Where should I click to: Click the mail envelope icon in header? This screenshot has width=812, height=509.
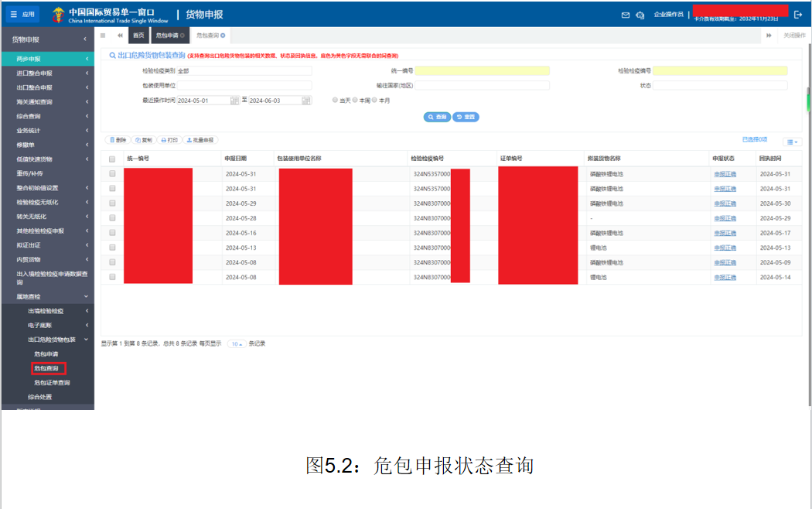(626, 15)
